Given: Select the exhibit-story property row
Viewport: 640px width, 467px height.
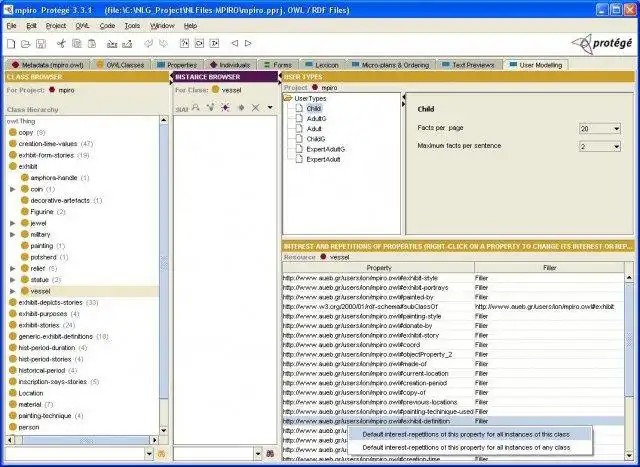Looking at the screenshot, I should pyautogui.click(x=360, y=335).
